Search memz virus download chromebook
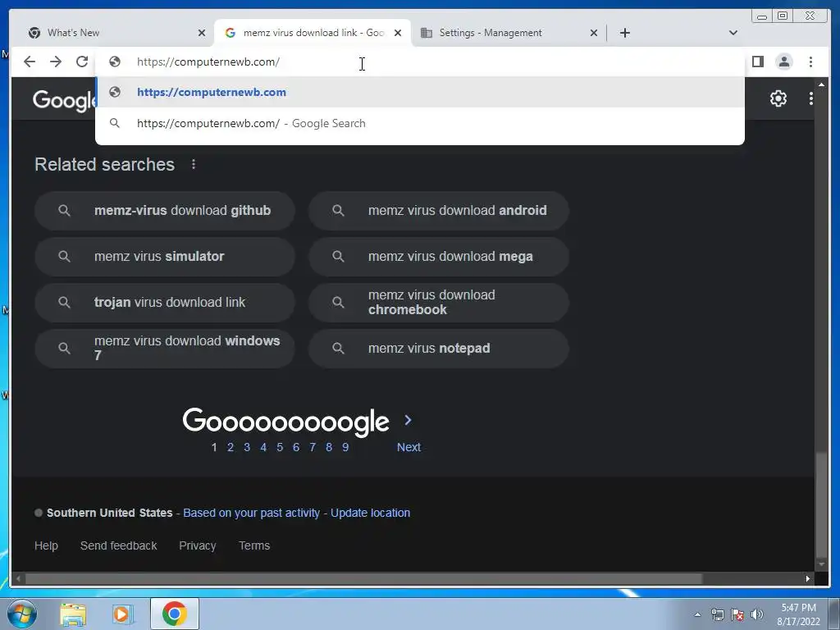Image resolution: width=840 pixels, height=630 pixels. (438, 302)
